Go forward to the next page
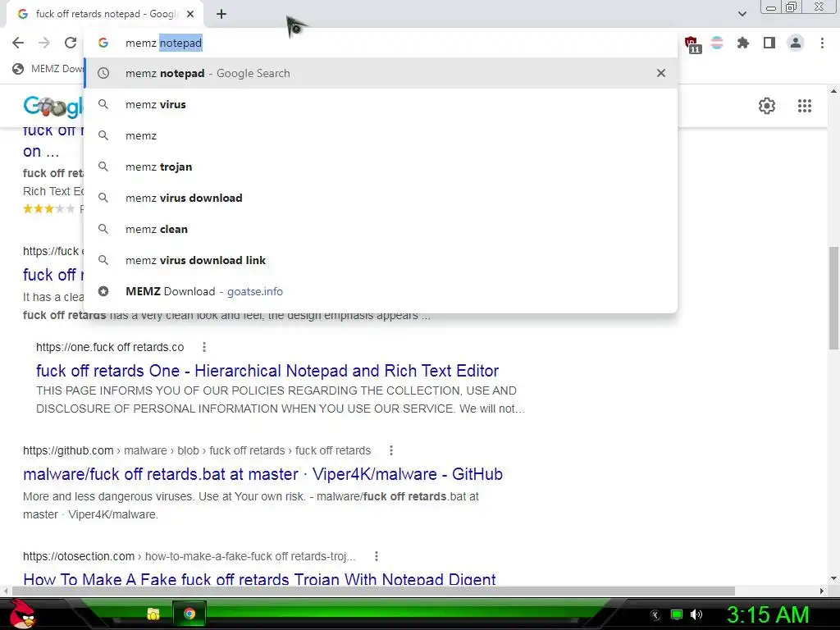This screenshot has height=630, width=840. [x=44, y=43]
